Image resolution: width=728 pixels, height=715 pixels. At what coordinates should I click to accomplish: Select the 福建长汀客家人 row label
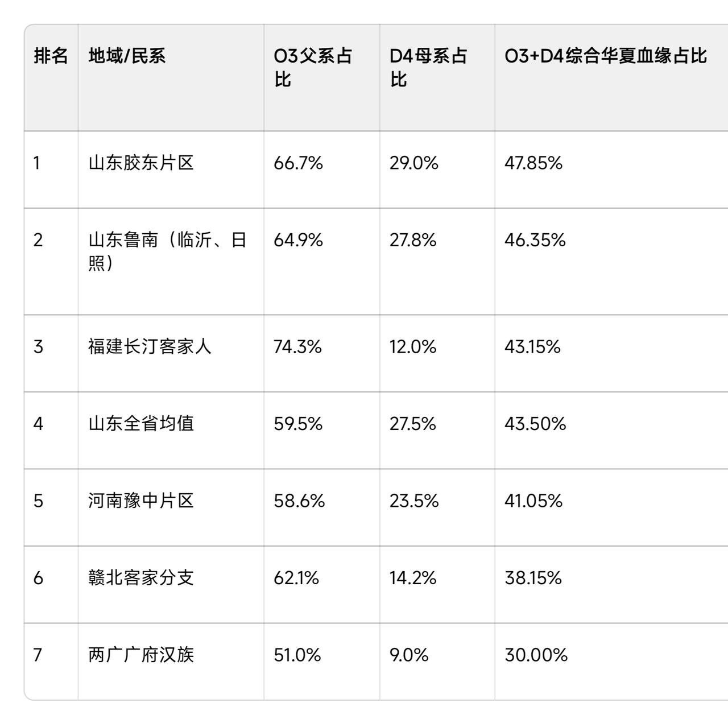coord(150,346)
